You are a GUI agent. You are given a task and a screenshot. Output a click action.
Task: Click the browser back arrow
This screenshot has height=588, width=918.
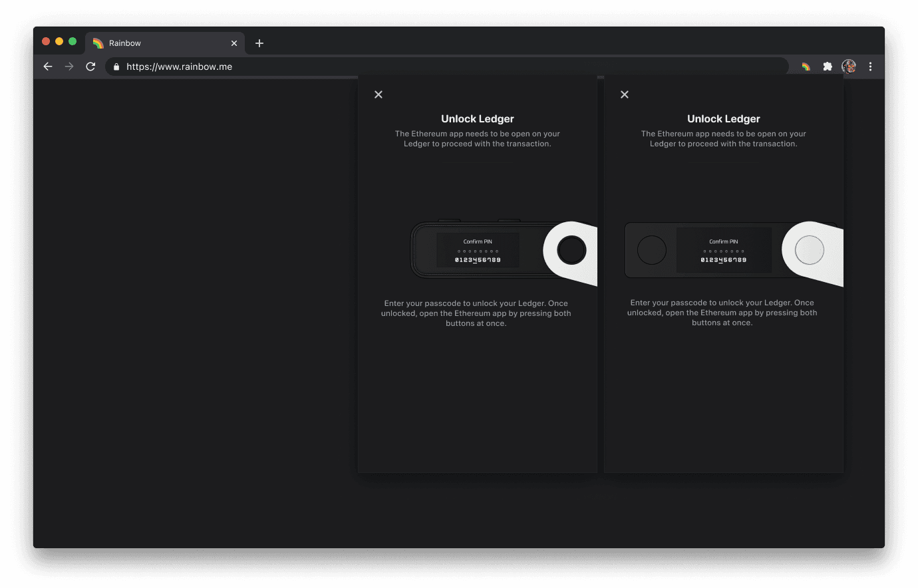tap(48, 67)
